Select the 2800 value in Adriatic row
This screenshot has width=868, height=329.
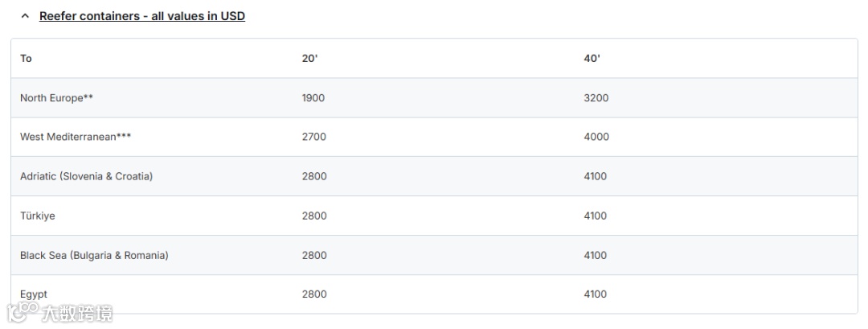314,176
